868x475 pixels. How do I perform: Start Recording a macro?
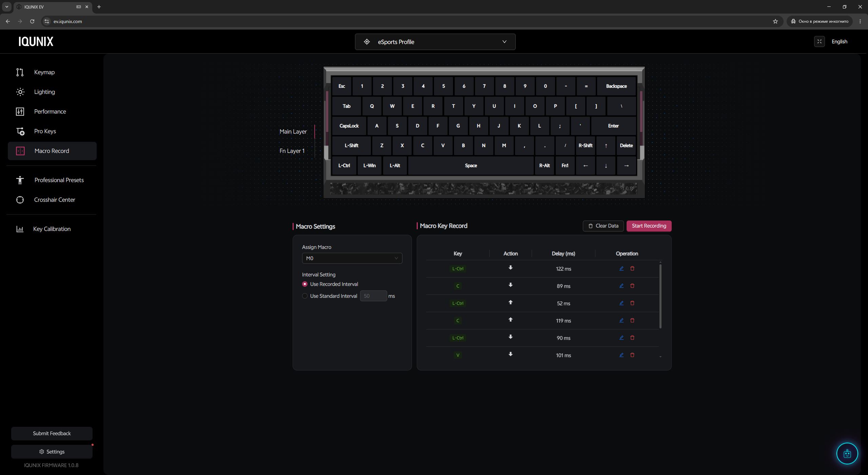coord(649,226)
